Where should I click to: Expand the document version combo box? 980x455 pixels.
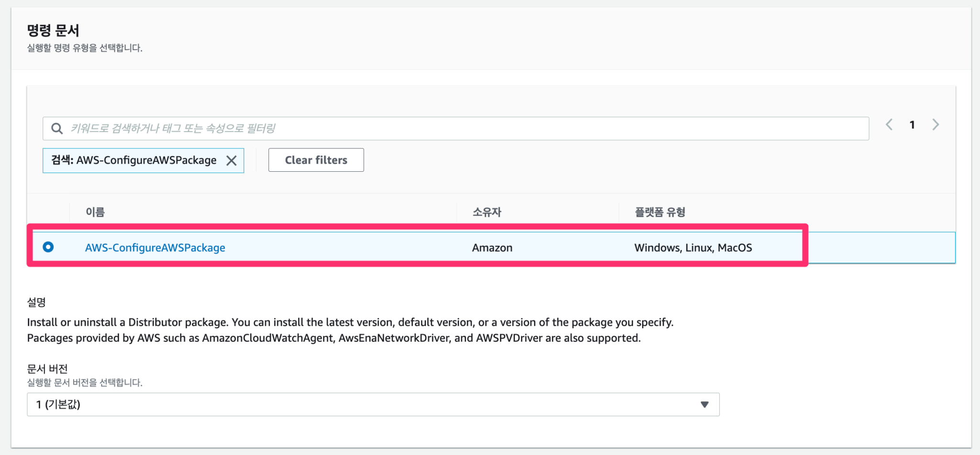(x=373, y=404)
